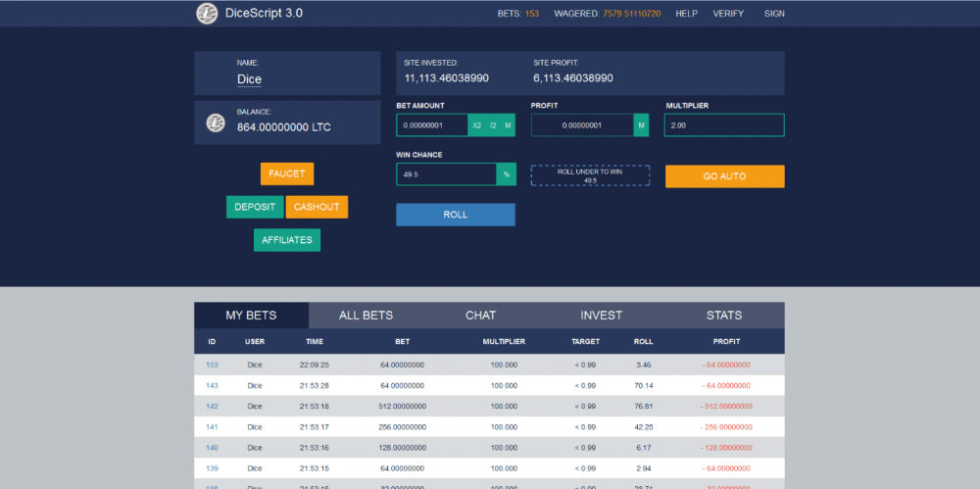Viewport: 980px width, 489px height.
Task: Click the bet amount 128.00000000 cell
Action: pyautogui.click(x=403, y=448)
